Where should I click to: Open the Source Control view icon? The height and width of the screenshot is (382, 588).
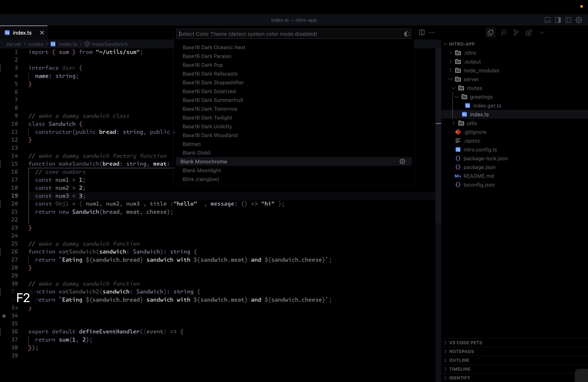point(516,33)
